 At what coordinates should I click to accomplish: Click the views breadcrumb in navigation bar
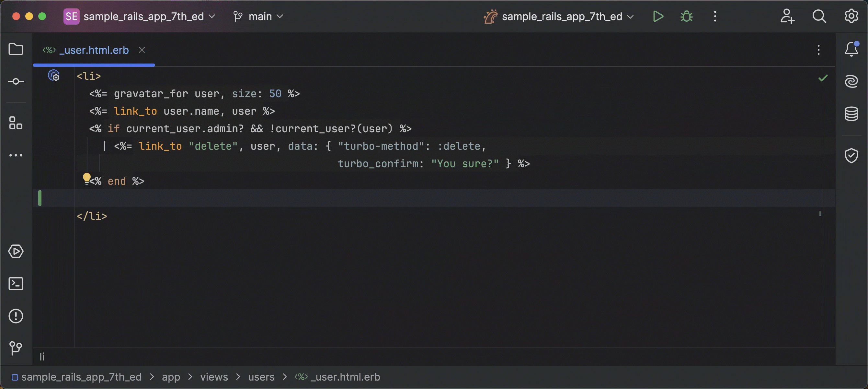coord(214,377)
